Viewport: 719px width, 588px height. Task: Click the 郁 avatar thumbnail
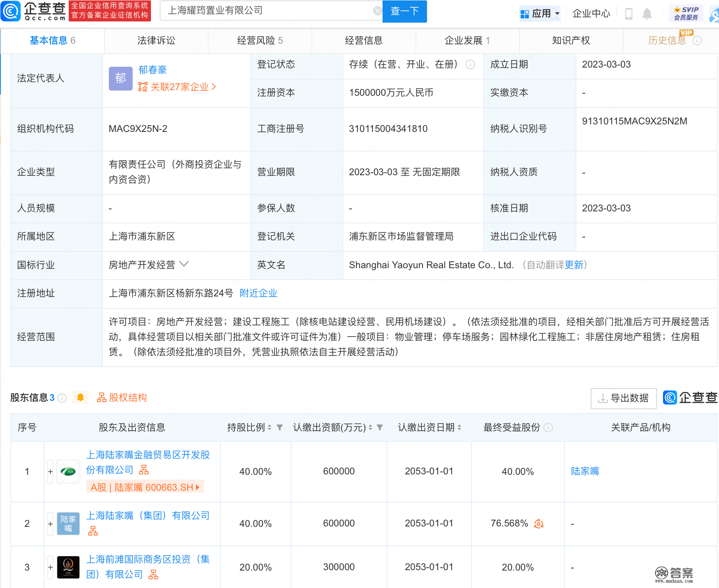[121, 78]
